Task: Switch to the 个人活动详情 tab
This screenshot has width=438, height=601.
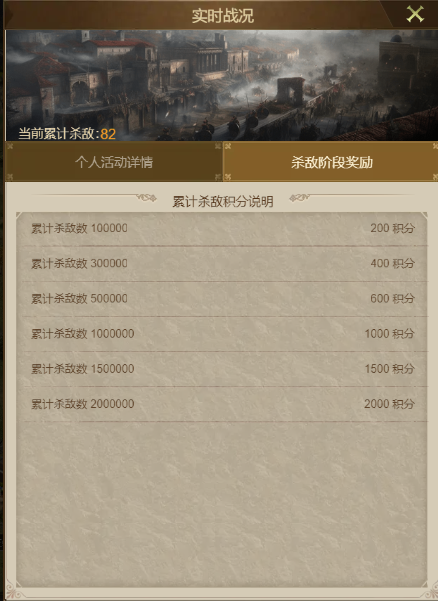Action: tap(114, 162)
